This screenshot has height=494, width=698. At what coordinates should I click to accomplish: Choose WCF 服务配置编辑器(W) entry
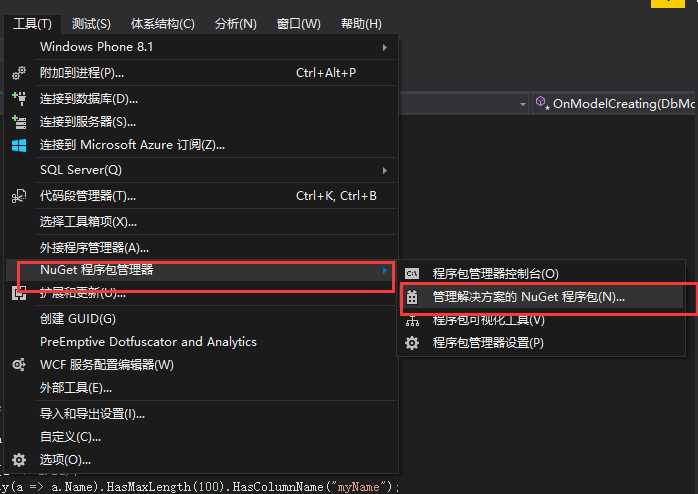pos(201,365)
